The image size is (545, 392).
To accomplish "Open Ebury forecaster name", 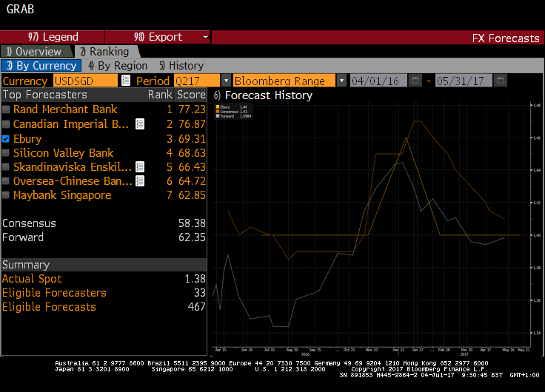I will (27, 139).
